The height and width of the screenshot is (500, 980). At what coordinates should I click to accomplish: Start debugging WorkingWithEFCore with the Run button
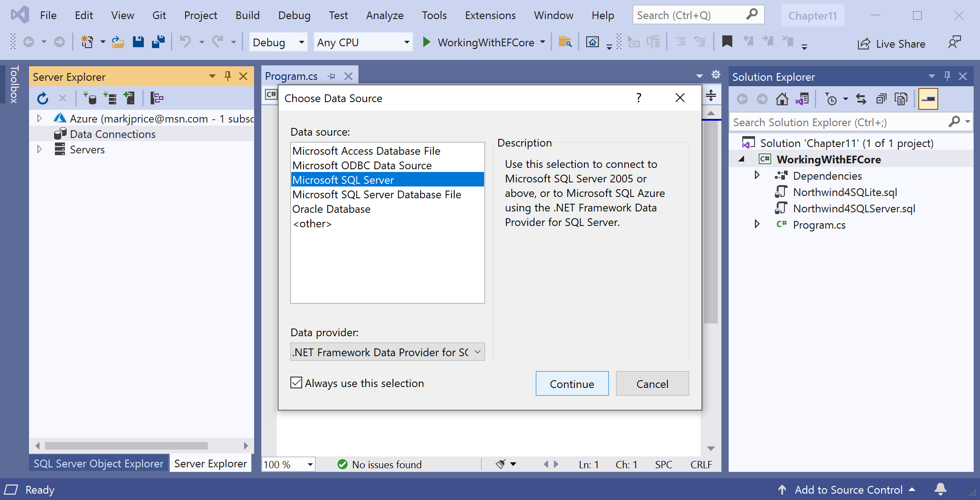coord(426,42)
